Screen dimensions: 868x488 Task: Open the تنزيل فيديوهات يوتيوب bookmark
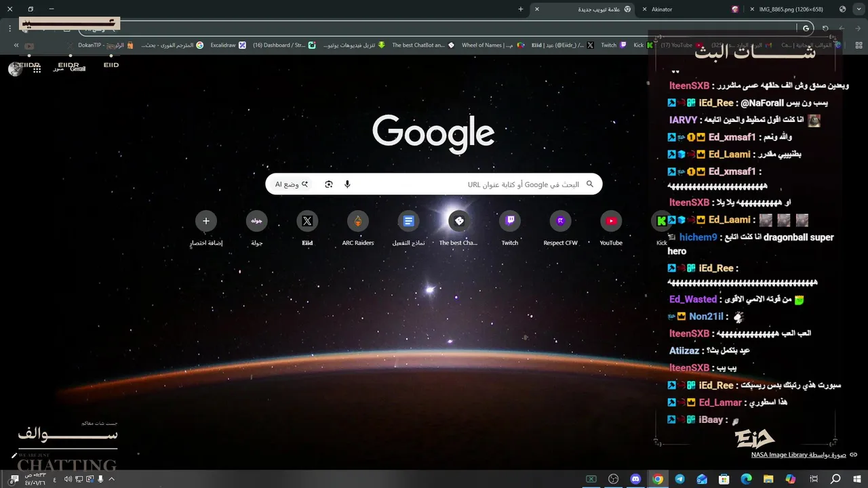(x=354, y=45)
